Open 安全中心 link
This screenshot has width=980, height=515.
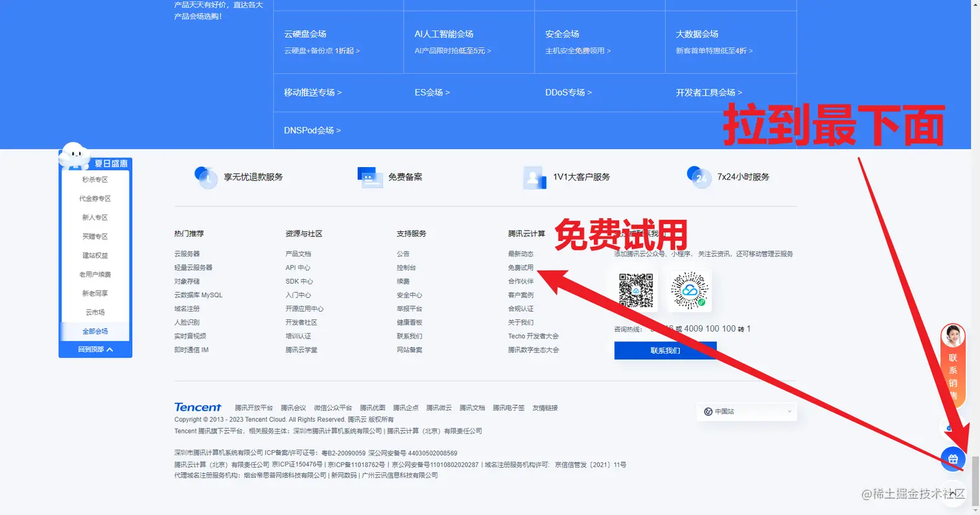click(410, 295)
